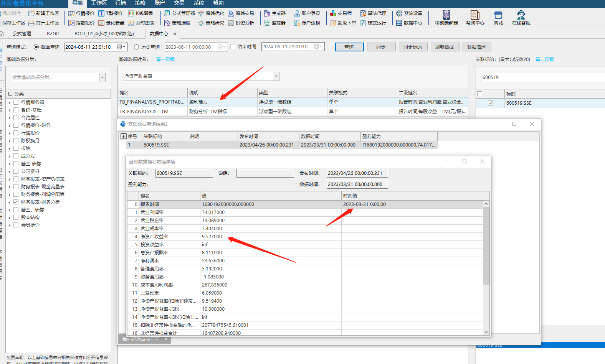Open 超级下单 tool
The height and width of the screenshot is (364, 605).
pyautogui.click(x=343, y=23)
